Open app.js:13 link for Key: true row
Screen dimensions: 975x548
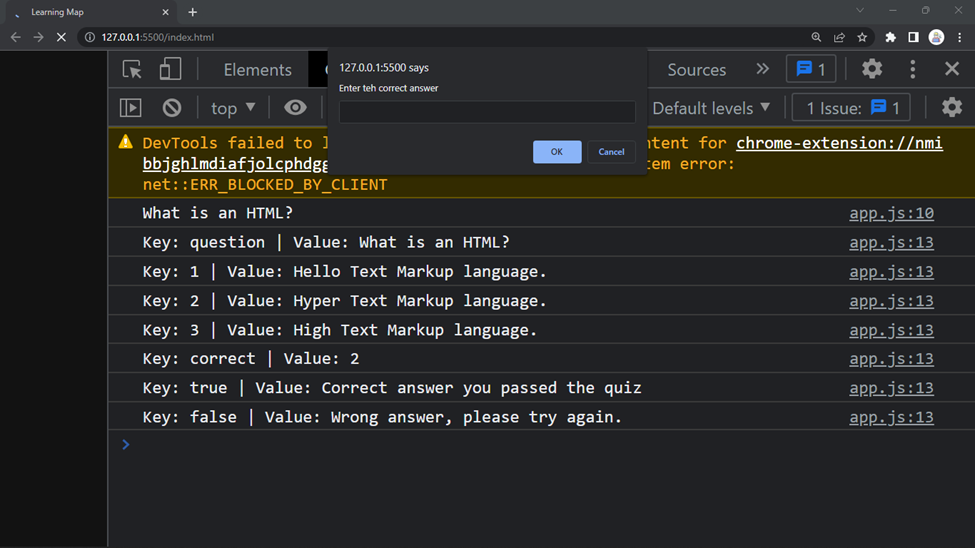click(891, 388)
